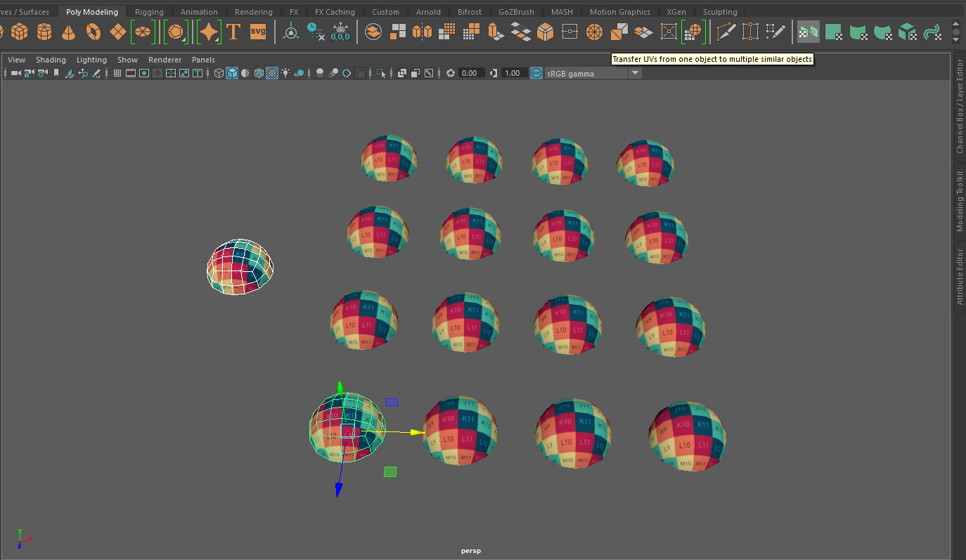The image size is (966, 560).
Task: Create a polygon cube from the shelf
Action: [x=20, y=32]
